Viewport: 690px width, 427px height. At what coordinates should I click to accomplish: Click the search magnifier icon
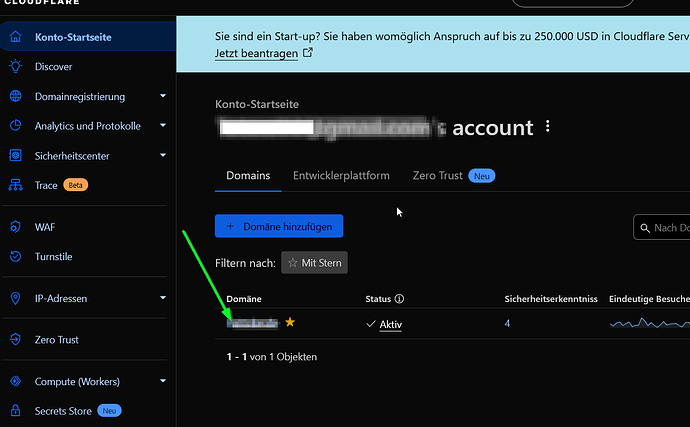(645, 228)
